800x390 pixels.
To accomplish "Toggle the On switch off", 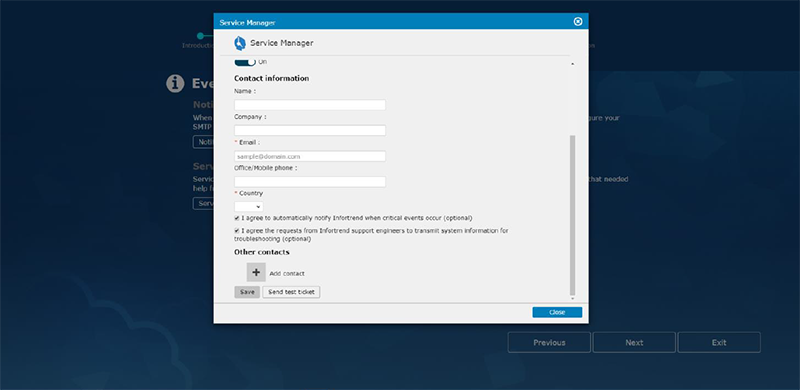I will (245, 62).
